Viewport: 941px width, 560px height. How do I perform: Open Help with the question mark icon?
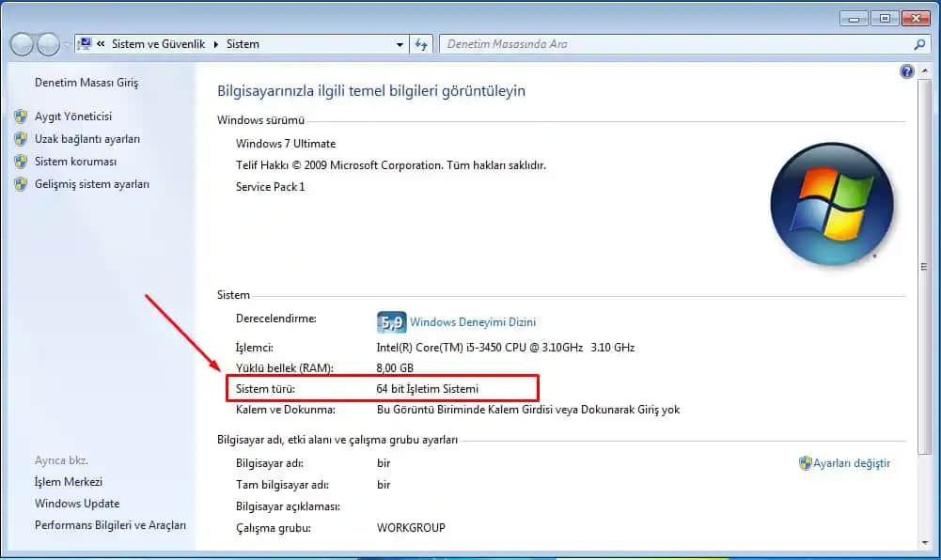(905, 70)
